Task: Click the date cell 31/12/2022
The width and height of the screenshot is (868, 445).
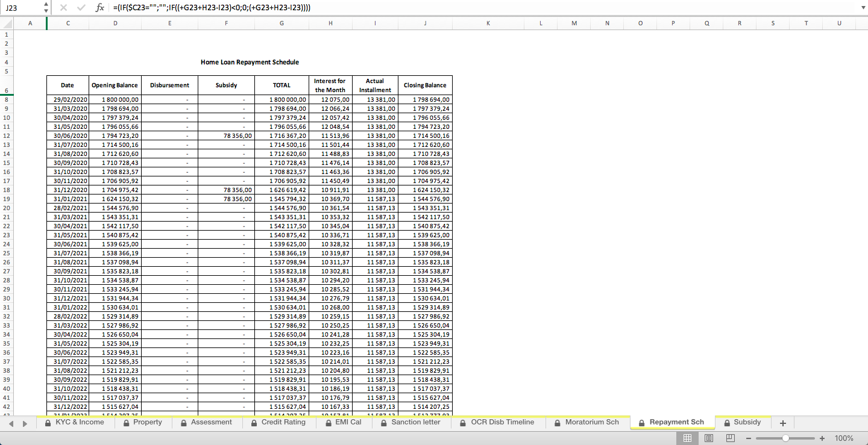Action: (68, 406)
